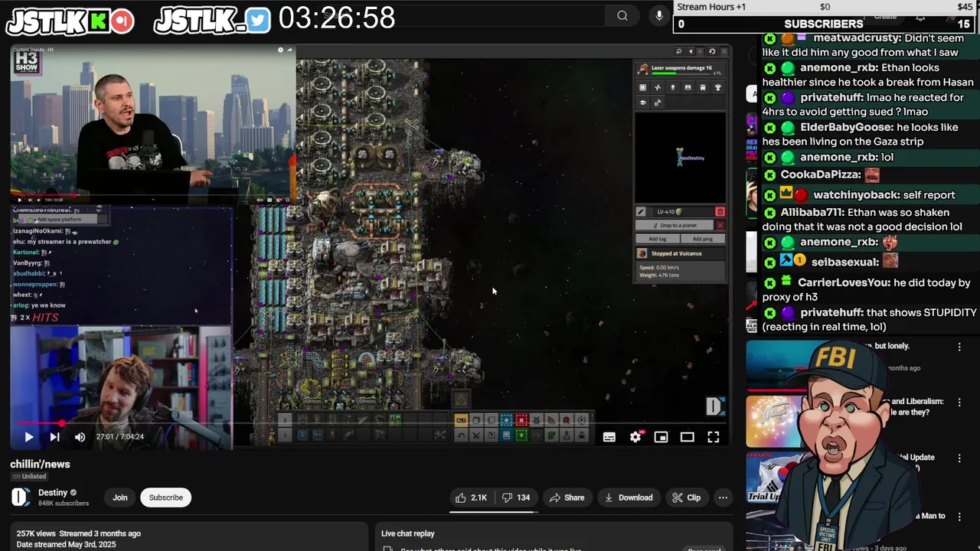Image resolution: width=980 pixels, height=551 pixels.
Task: Open the open-book Factoriopedia icon
Action: (x=688, y=87)
